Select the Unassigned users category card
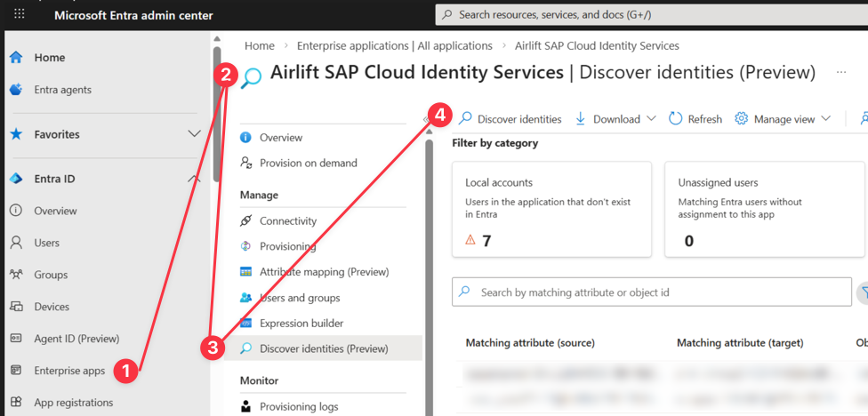868x416 pixels. coord(765,209)
